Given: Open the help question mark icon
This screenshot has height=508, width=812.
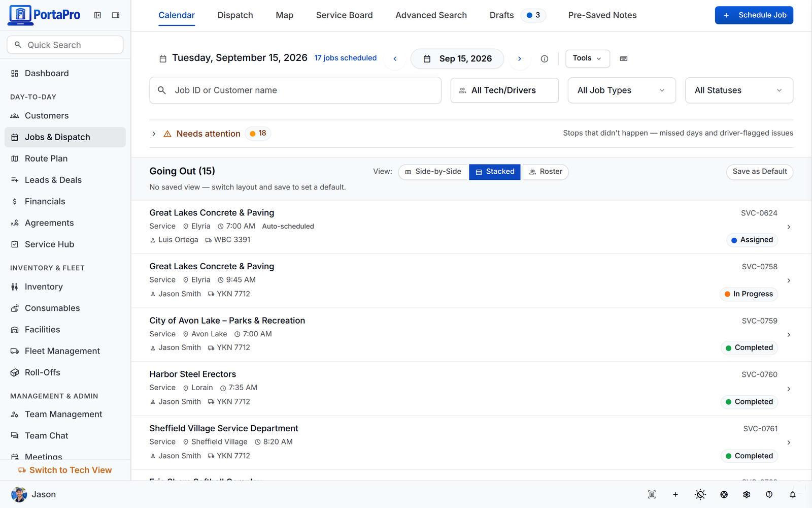Looking at the screenshot, I should (769, 494).
